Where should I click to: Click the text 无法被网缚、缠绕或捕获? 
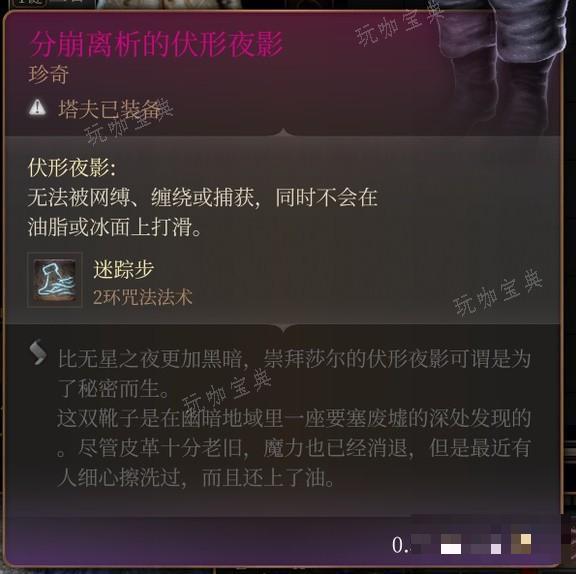[x=143, y=198]
